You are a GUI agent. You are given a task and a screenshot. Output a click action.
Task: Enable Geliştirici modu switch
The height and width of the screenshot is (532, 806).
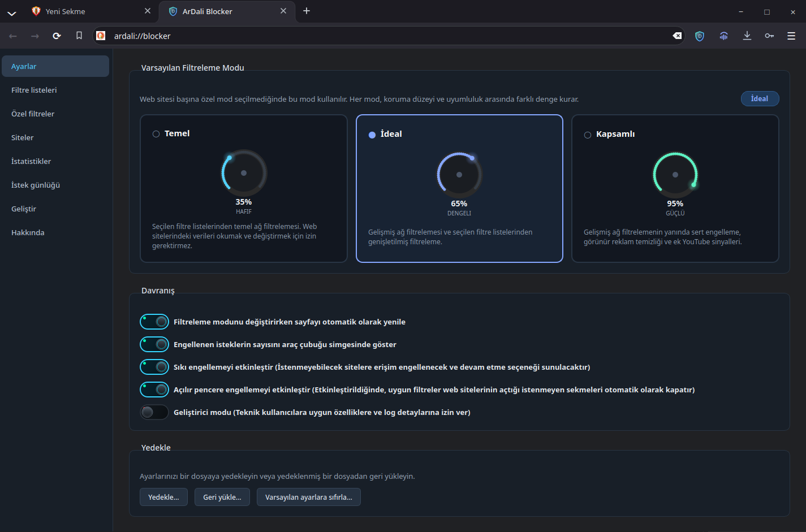pyautogui.click(x=154, y=412)
